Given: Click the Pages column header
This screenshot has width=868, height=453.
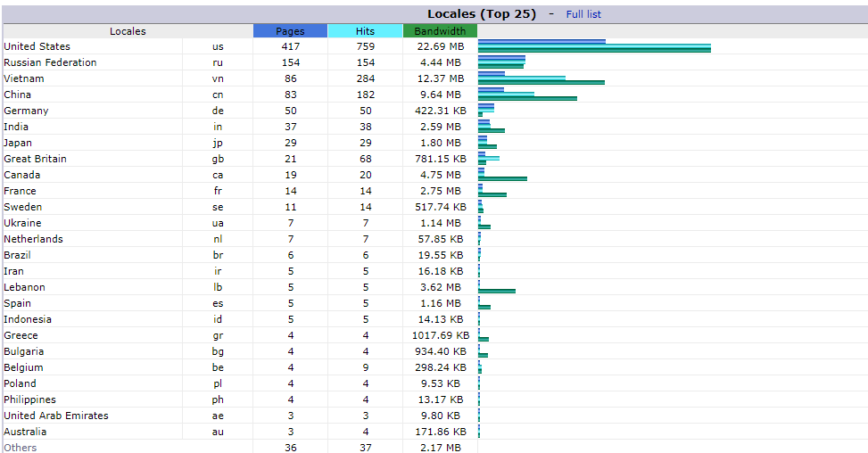Looking at the screenshot, I should (290, 31).
